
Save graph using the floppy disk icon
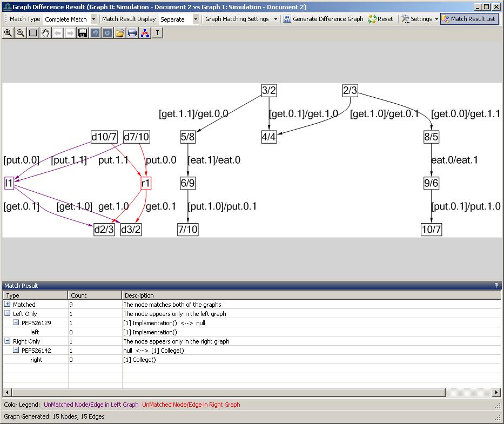pos(83,33)
